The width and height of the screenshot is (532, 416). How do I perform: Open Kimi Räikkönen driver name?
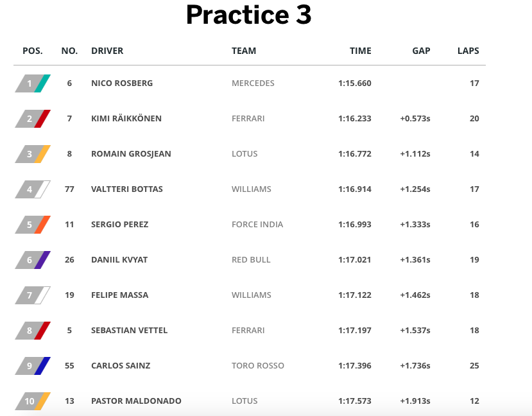pyautogui.click(x=126, y=118)
